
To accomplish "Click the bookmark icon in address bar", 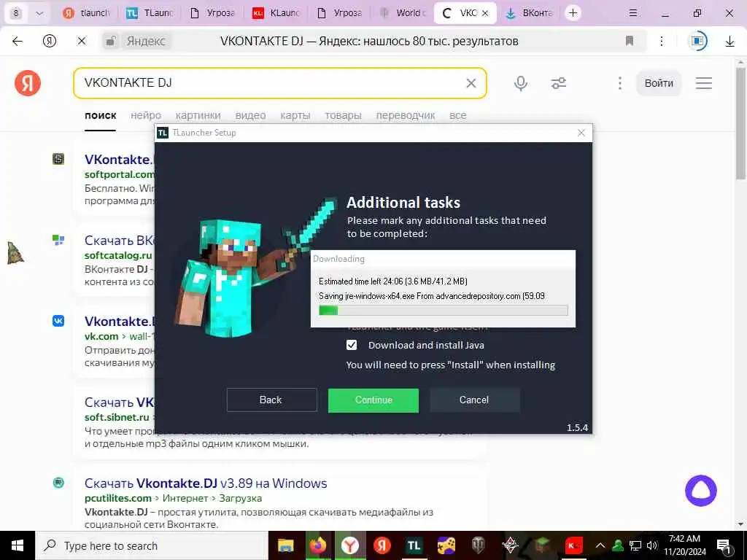I will coord(630,41).
